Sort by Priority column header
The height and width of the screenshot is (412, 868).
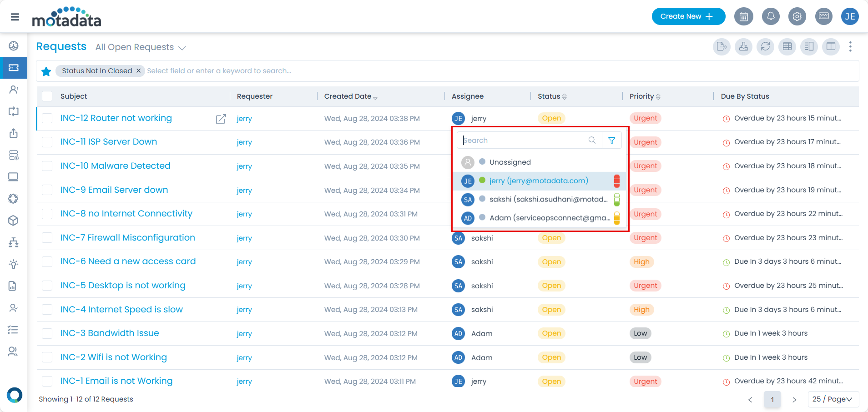645,96
